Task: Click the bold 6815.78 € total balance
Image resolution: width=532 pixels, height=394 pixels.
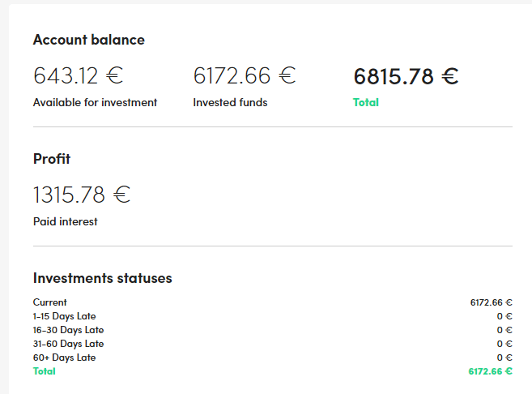Action: 406,77
